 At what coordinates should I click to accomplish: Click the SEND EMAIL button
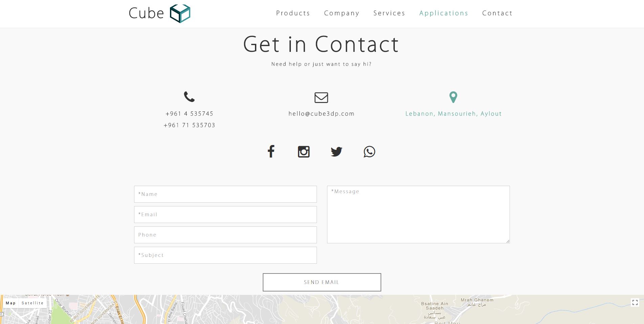(322, 282)
